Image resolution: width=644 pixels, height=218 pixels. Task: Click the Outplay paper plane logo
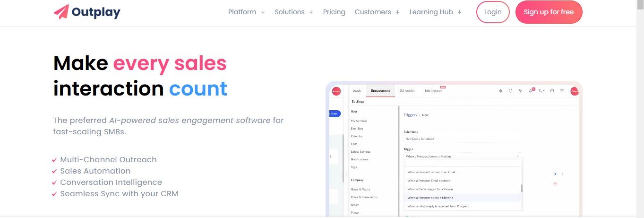61,12
